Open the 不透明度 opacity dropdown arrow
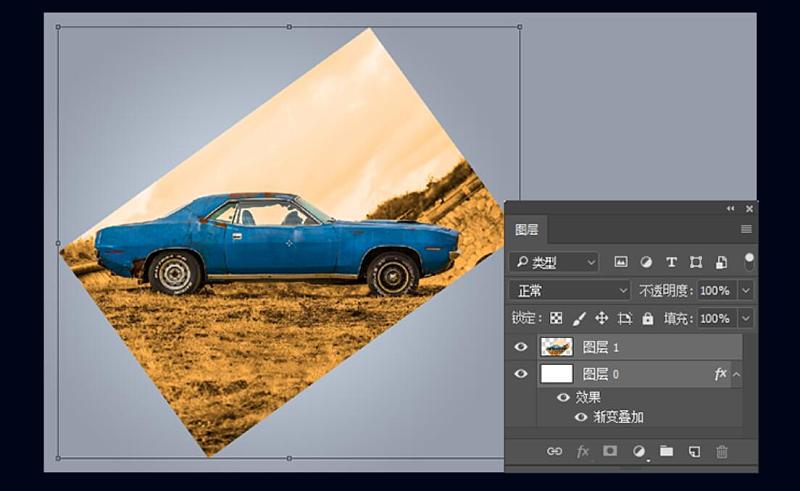Viewport: 800px width, 491px height. [x=746, y=290]
